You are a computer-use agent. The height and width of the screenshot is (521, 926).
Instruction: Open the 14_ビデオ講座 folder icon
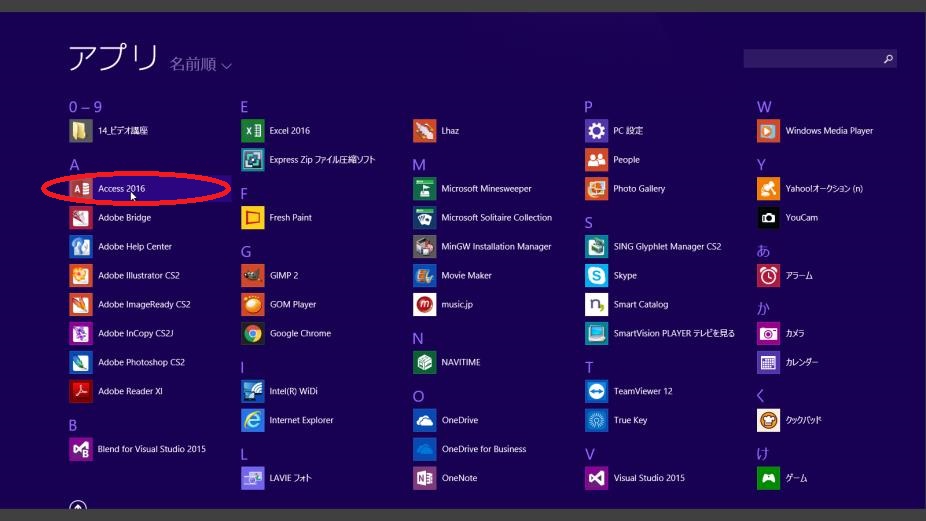(x=80, y=131)
